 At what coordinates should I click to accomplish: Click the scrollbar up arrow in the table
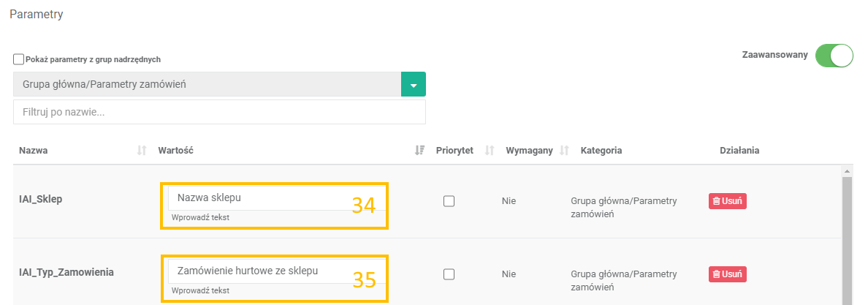(847, 171)
